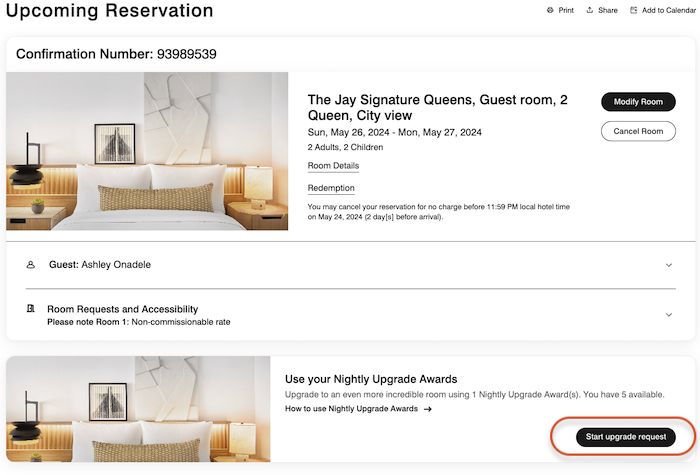Click the Start upgrade request button

[625, 437]
